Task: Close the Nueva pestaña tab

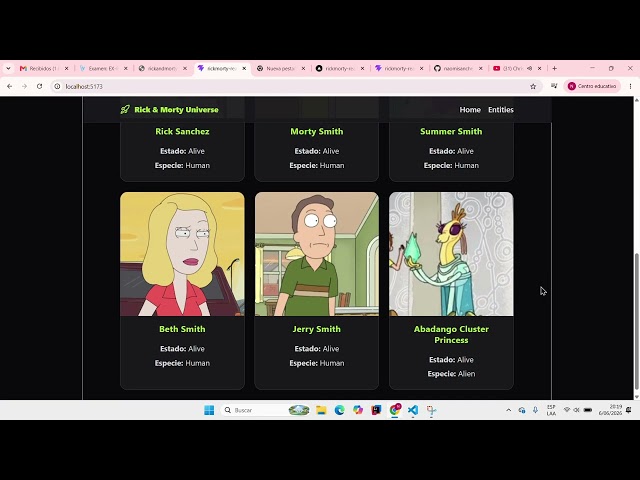Action: [x=303, y=68]
